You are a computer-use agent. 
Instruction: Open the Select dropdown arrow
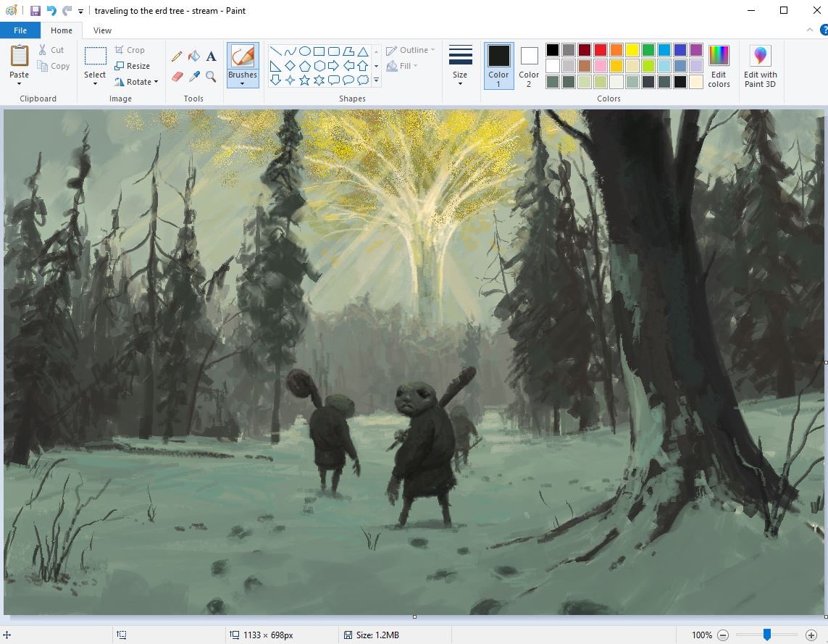click(x=95, y=83)
